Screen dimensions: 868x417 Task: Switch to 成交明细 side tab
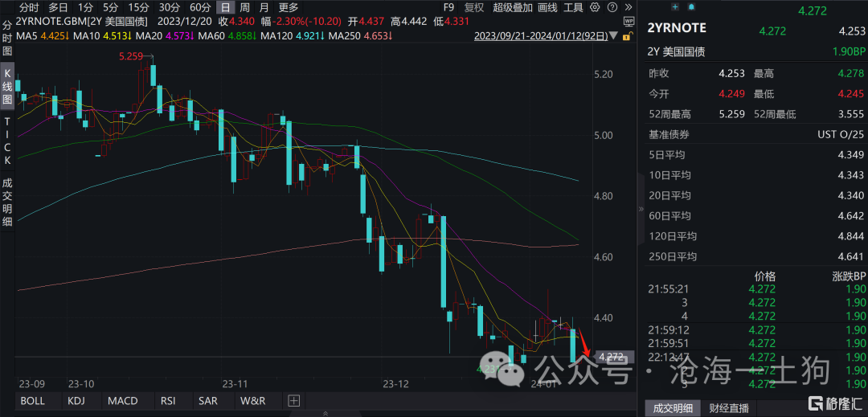pyautogui.click(x=7, y=202)
